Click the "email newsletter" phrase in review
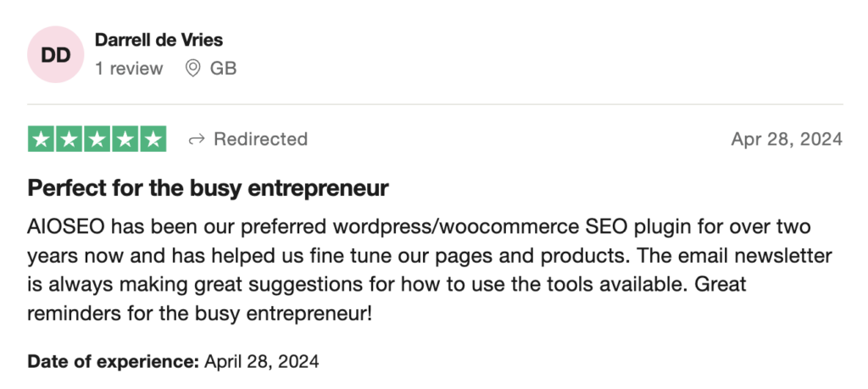 pos(761,257)
